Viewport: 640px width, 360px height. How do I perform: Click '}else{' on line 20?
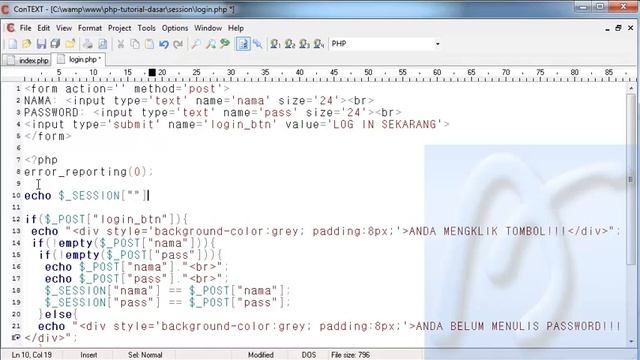point(58,315)
